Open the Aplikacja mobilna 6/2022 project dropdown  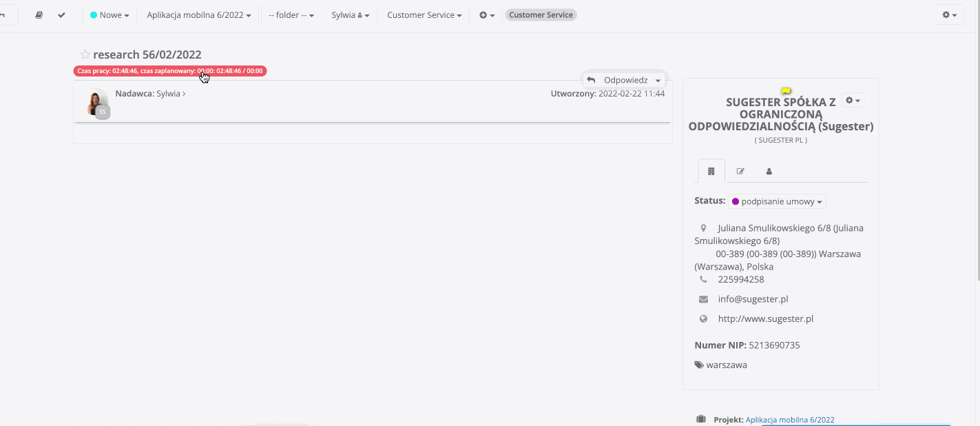pos(199,14)
